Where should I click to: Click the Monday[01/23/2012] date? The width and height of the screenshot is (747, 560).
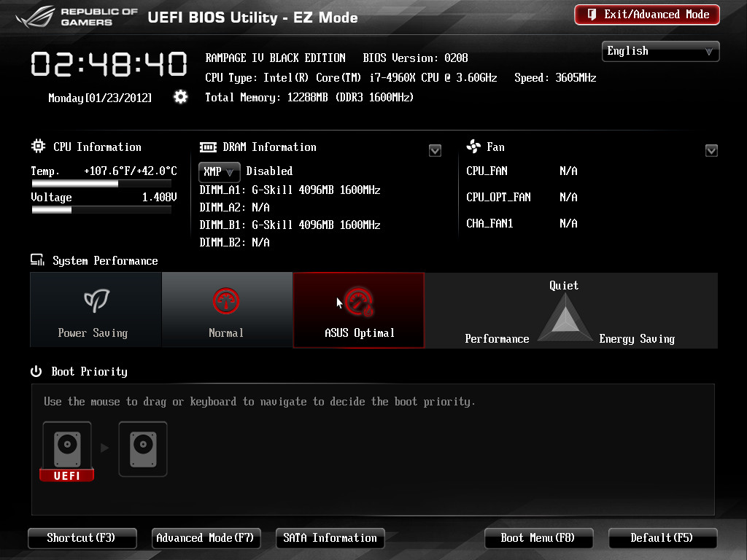tap(100, 98)
